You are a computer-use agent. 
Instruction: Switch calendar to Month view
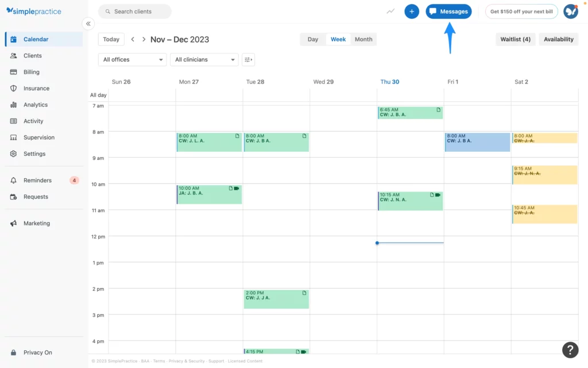click(363, 40)
